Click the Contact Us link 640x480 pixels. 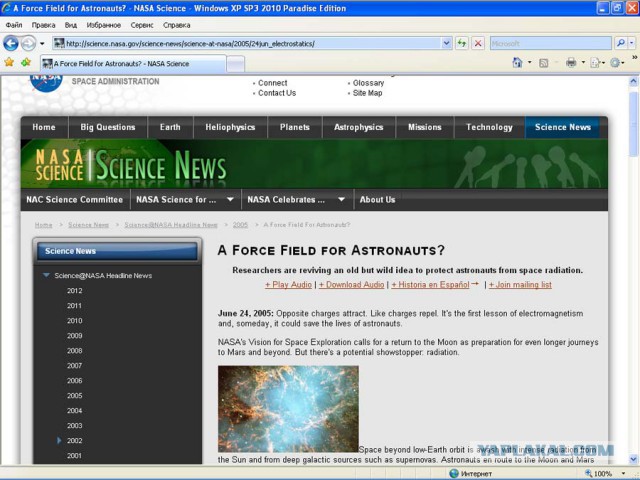coord(277,93)
